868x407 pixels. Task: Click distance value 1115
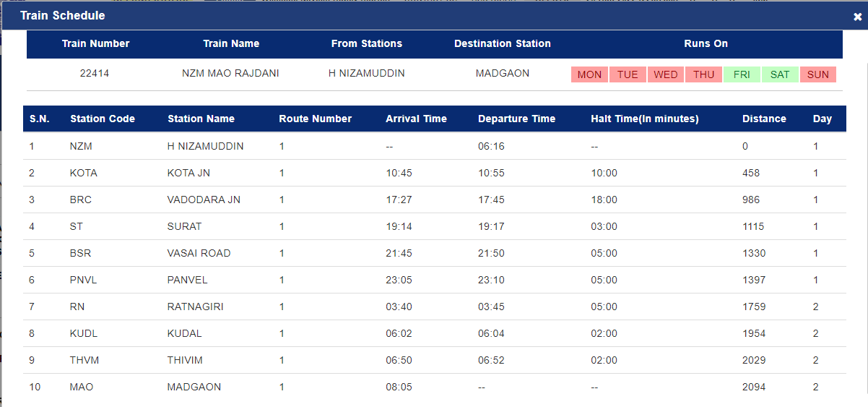pyautogui.click(x=753, y=226)
